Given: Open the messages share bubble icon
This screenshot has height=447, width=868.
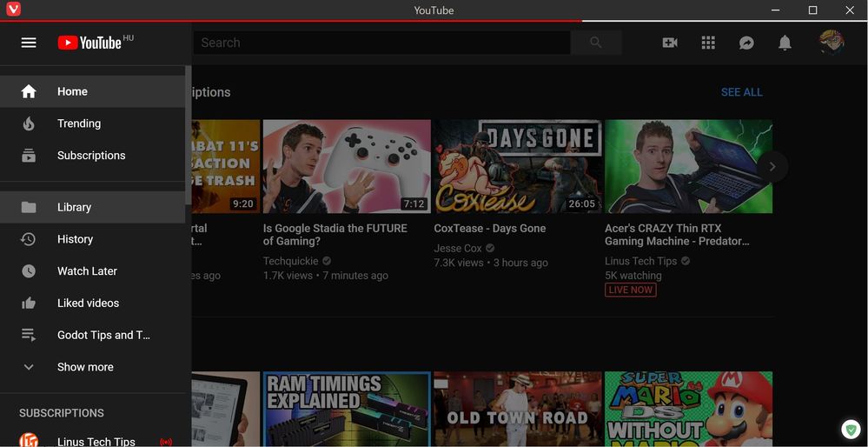Looking at the screenshot, I should coord(746,43).
